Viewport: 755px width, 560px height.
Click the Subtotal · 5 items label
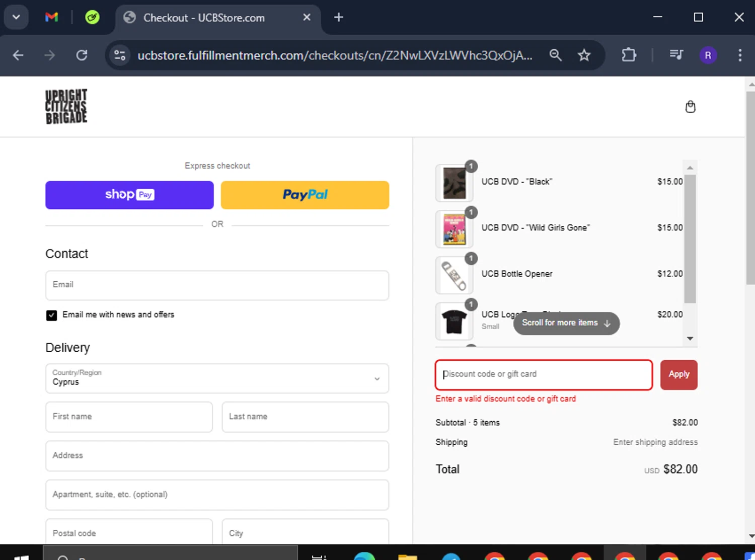[x=468, y=423]
